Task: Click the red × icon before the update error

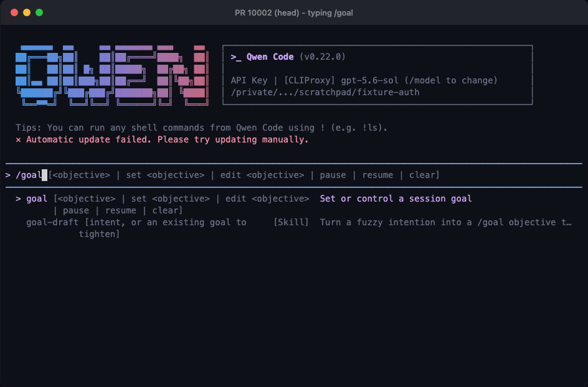Action: [18, 140]
